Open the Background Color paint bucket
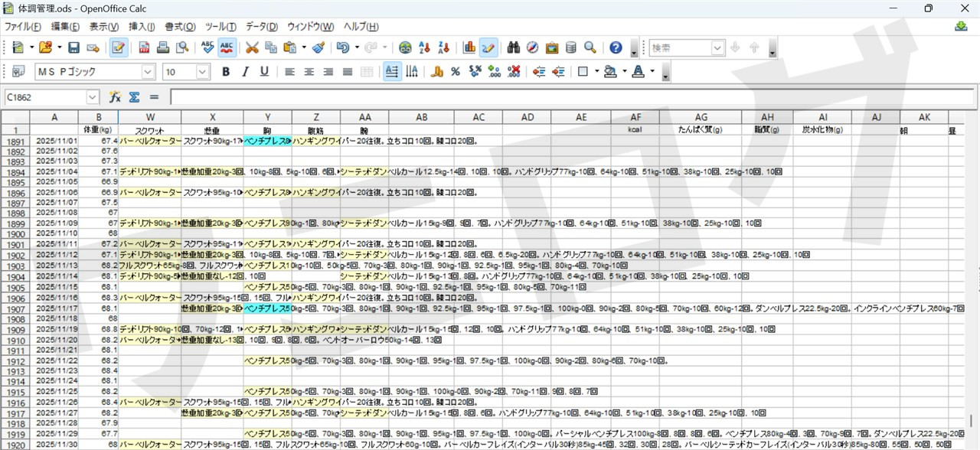Viewport: 980px width, 450px height. (x=610, y=71)
